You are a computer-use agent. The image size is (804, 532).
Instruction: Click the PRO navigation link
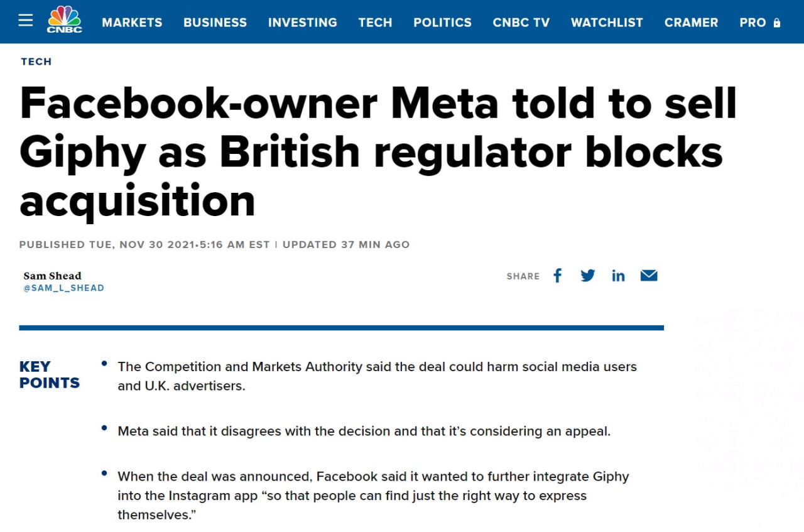click(x=752, y=23)
